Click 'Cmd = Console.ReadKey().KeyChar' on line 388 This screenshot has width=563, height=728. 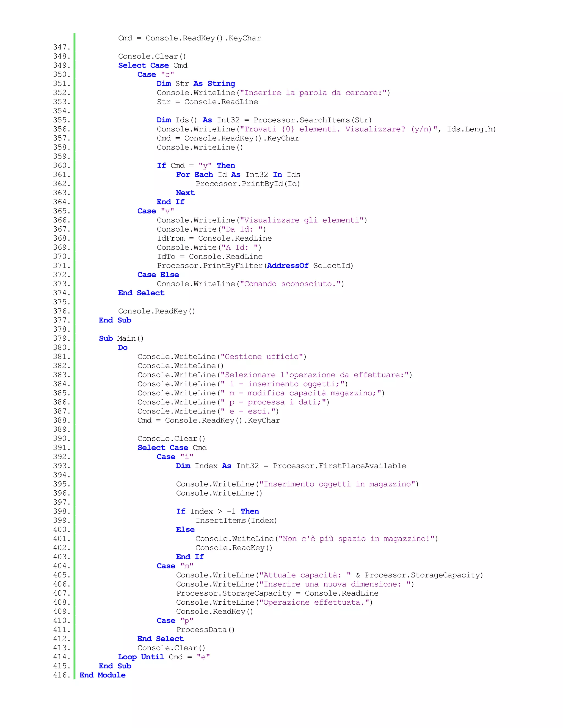209,420
